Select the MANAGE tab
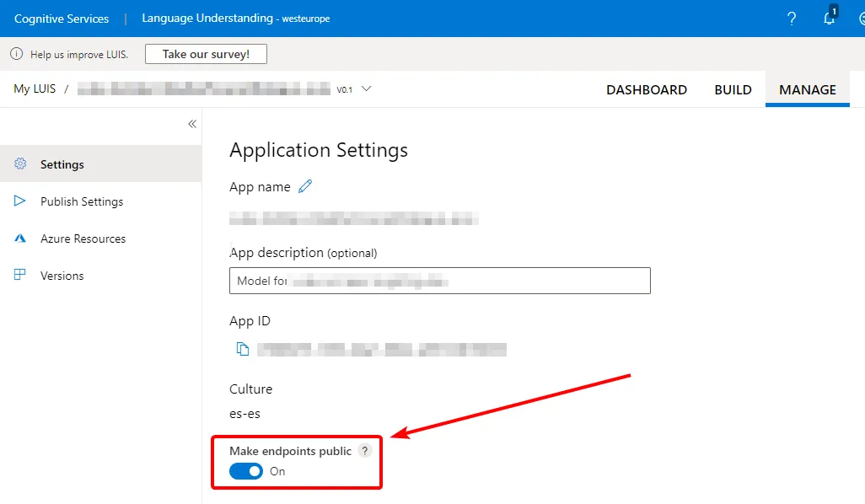The width and height of the screenshot is (865, 504). tap(808, 90)
